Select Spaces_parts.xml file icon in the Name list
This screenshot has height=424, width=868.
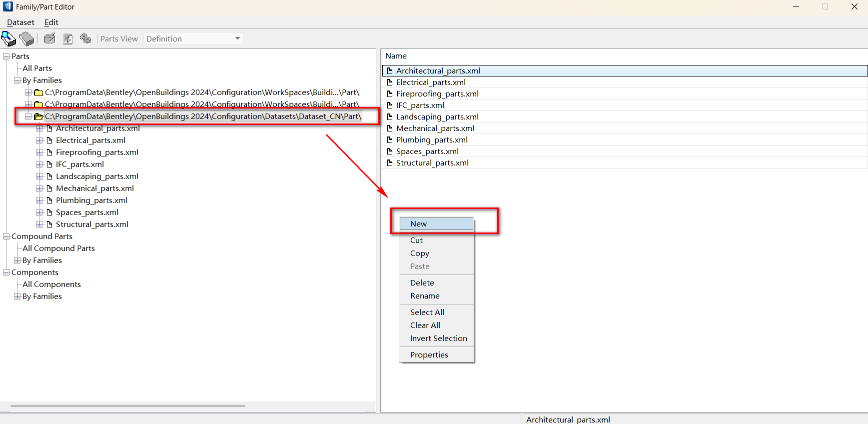click(x=390, y=151)
